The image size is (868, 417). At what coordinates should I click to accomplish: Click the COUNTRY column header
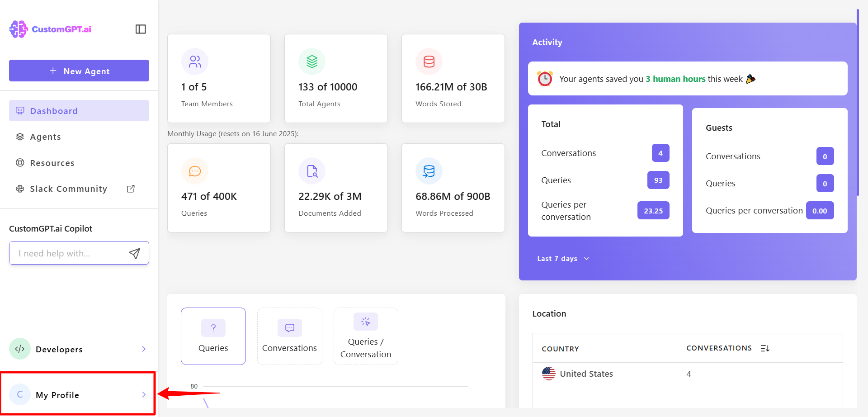point(560,349)
